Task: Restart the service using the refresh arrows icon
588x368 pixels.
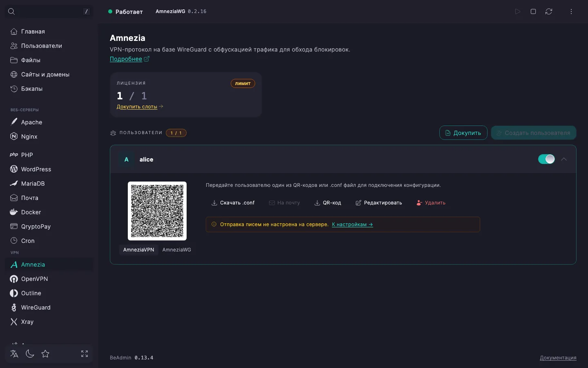Action: click(x=549, y=11)
